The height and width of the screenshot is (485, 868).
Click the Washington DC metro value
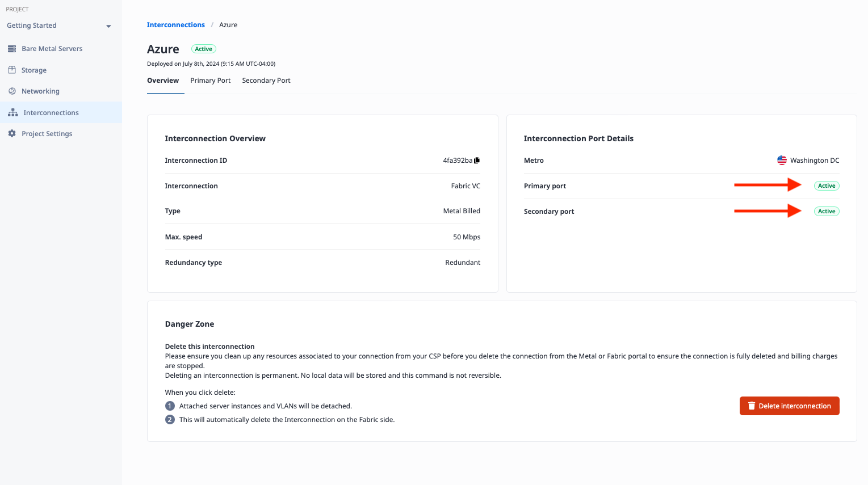815,161
